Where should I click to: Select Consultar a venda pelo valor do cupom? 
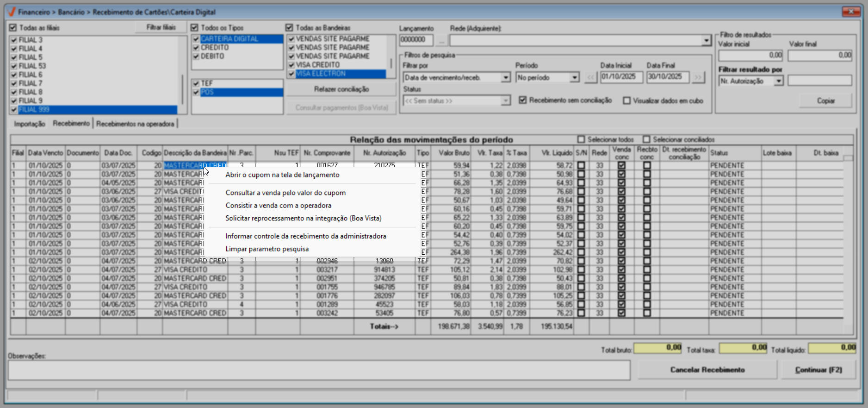285,193
